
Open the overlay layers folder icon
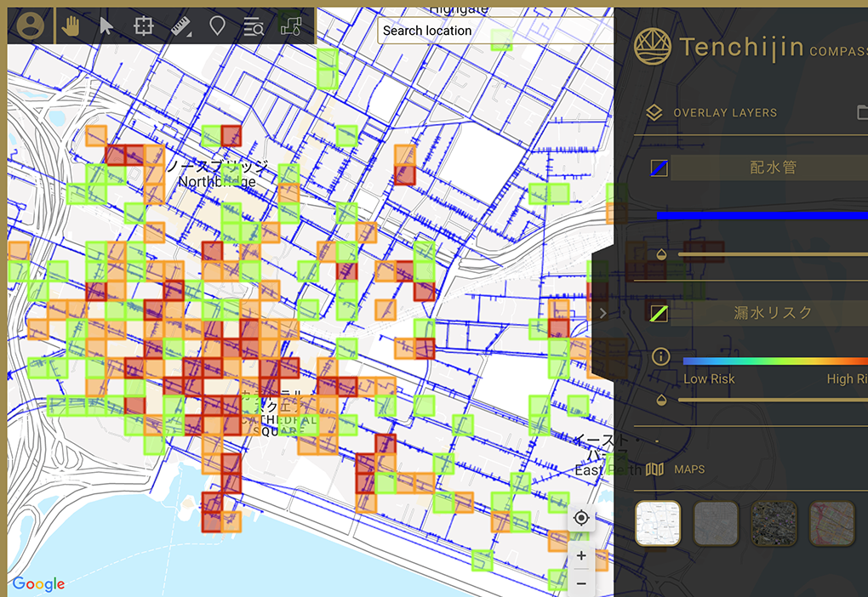(861, 112)
